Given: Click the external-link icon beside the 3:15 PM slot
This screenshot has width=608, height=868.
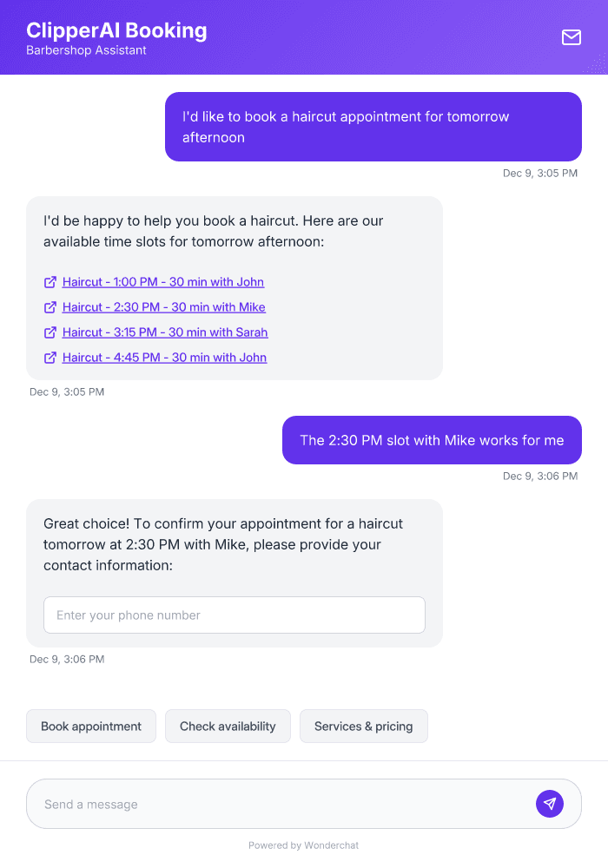Looking at the screenshot, I should click(x=50, y=332).
